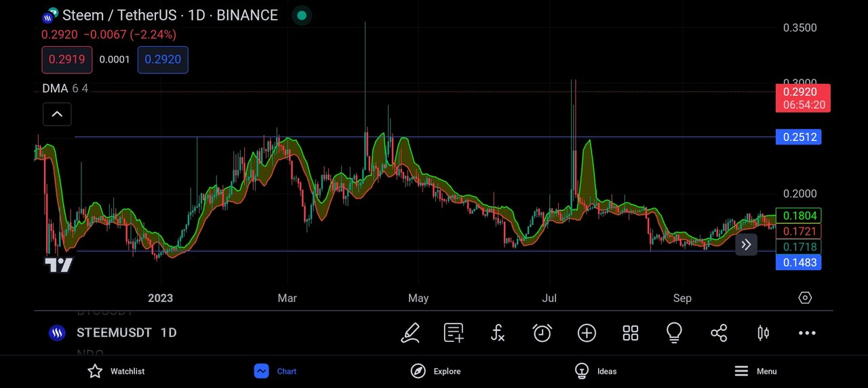
Task: Tap the Jul time axis label
Action: click(549, 298)
